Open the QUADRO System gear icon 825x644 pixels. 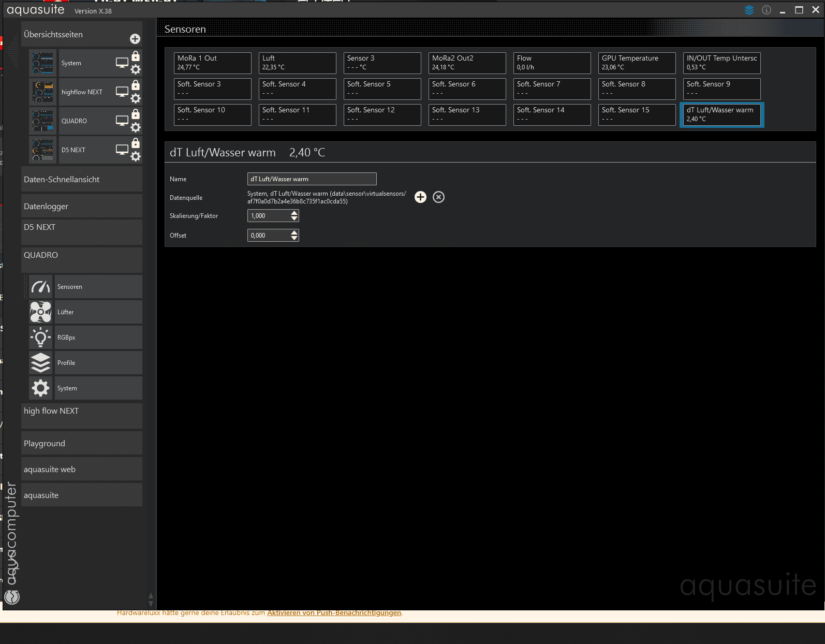(40, 388)
